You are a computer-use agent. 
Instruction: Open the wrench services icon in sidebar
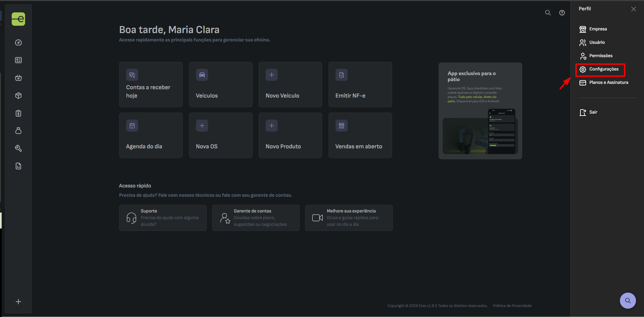point(18,148)
